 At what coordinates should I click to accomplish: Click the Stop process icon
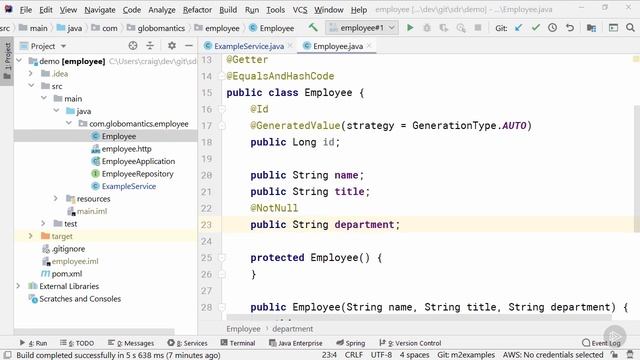[x=478, y=28]
